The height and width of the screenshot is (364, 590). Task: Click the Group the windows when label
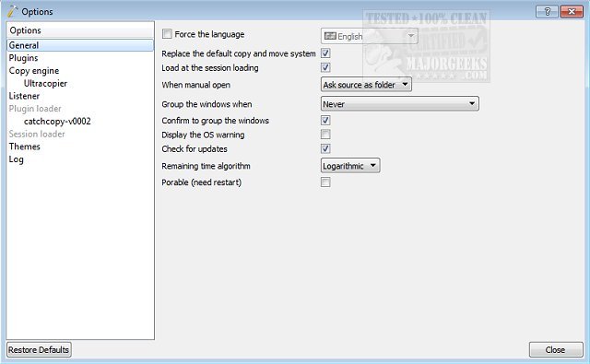206,104
